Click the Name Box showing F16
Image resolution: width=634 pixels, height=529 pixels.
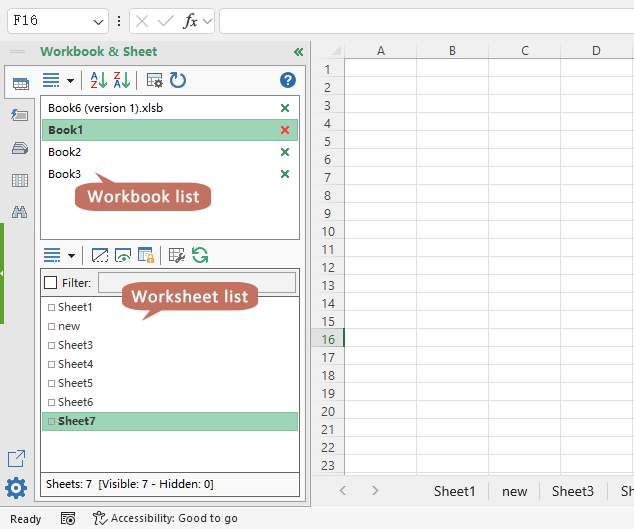click(x=58, y=21)
